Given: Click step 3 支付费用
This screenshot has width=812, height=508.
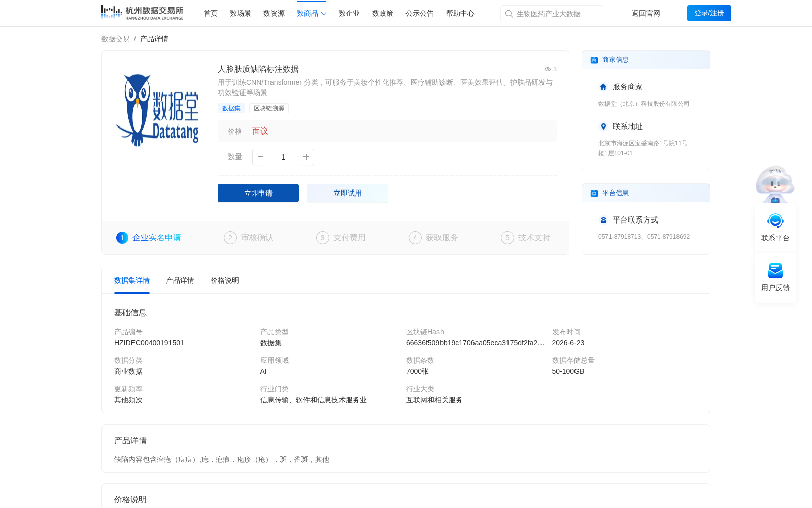Looking at the screenshot, I should click(x=341, y=238).
